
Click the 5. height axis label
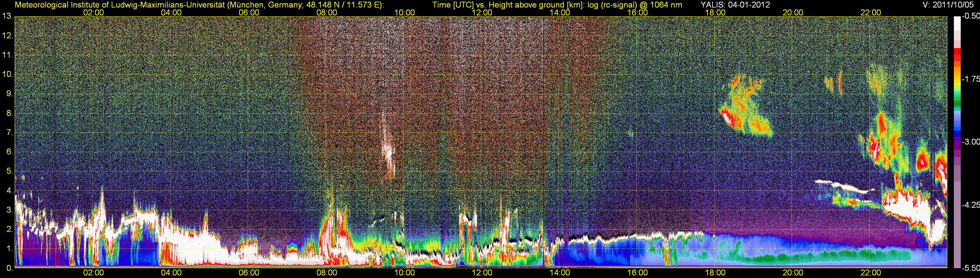(x=9, y=171)
